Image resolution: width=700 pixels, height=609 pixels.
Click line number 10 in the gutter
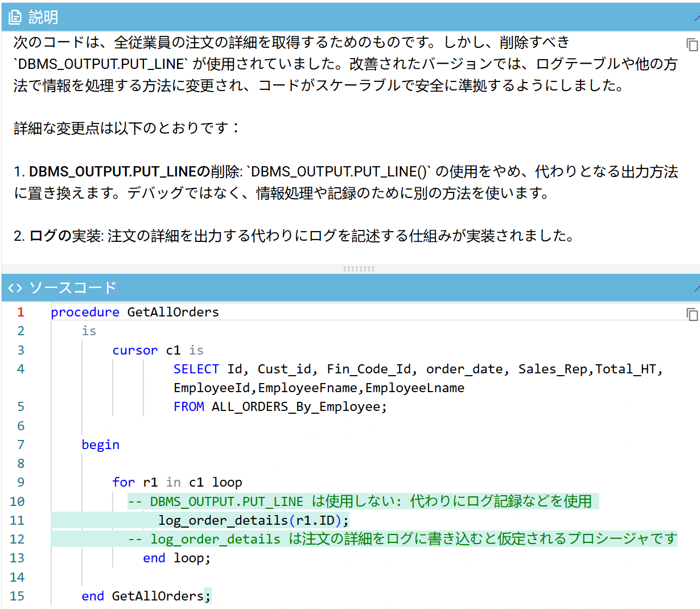coord(17,501)
